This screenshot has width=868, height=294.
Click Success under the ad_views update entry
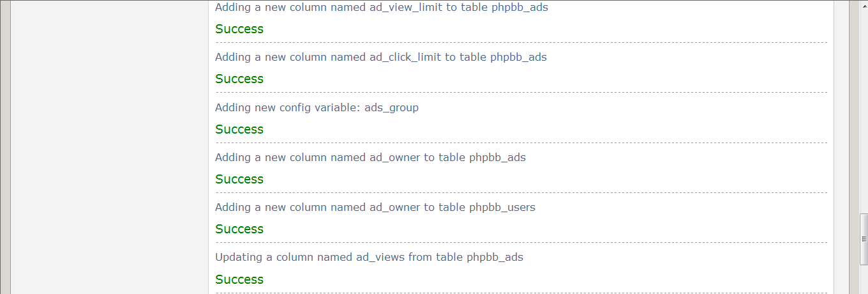[x=239, y=279]
